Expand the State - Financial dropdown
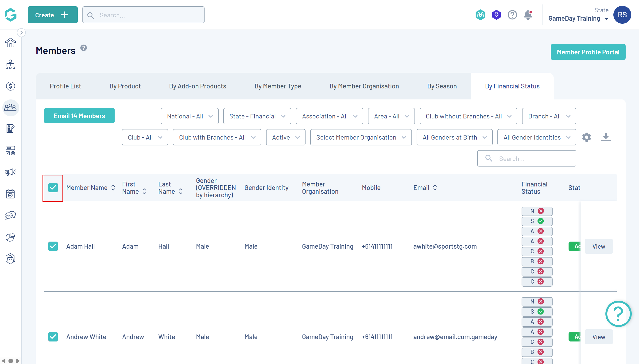 (x=257, y=116)
